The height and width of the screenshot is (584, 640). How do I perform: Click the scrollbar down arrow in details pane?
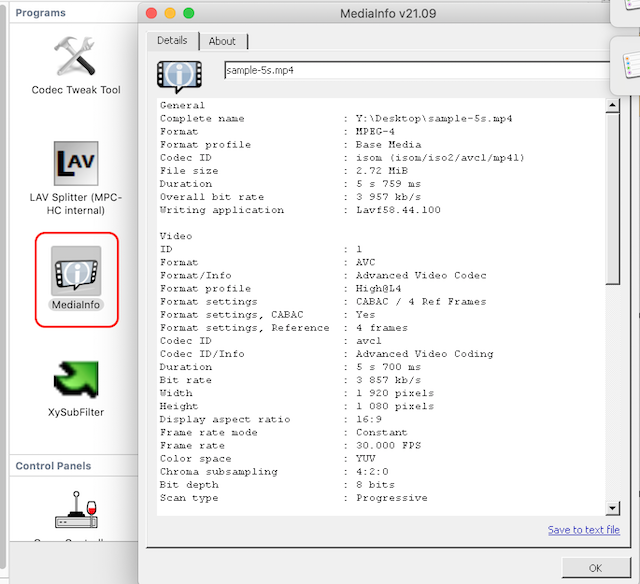pos(612,508)
